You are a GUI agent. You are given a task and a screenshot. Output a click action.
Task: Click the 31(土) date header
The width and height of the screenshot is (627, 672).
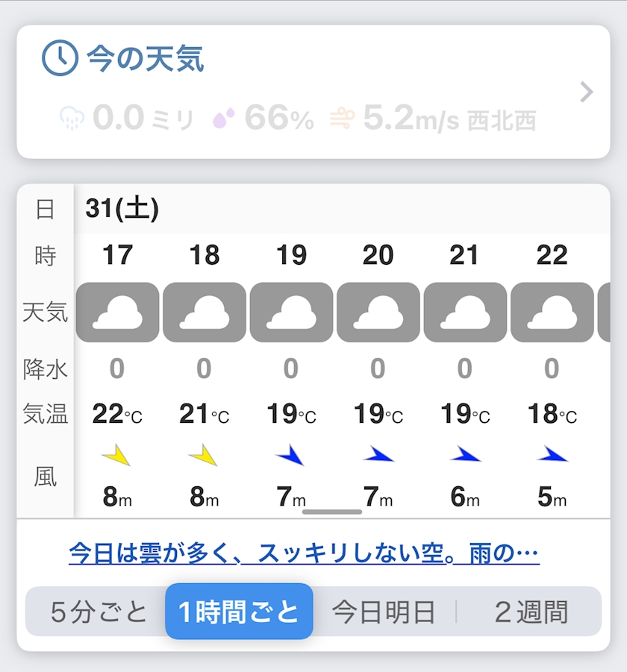(122, 209)
